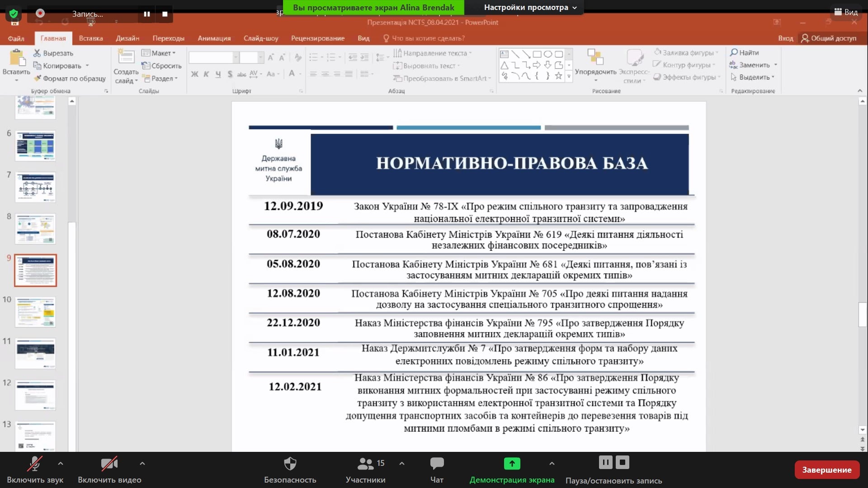Open Эффекты фигуры dropdown
This screenshot has height=488, width=868.
click(688, 77)
